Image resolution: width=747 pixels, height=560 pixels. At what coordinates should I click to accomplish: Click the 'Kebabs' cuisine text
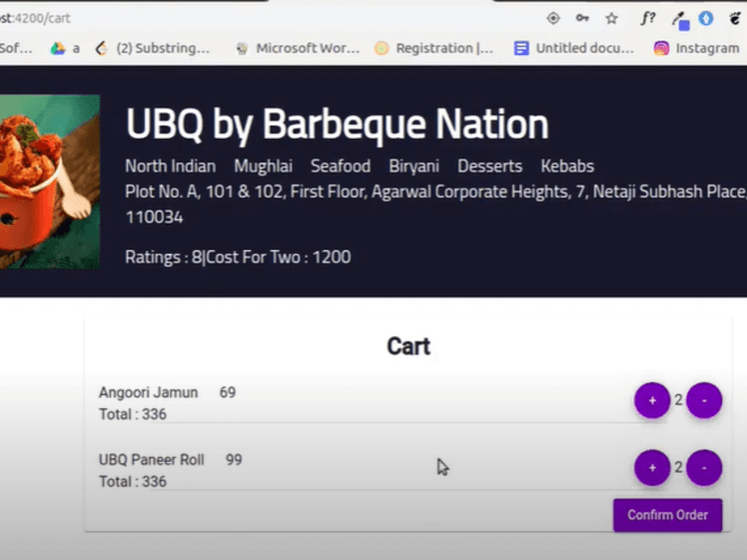(x=567, y=166)
